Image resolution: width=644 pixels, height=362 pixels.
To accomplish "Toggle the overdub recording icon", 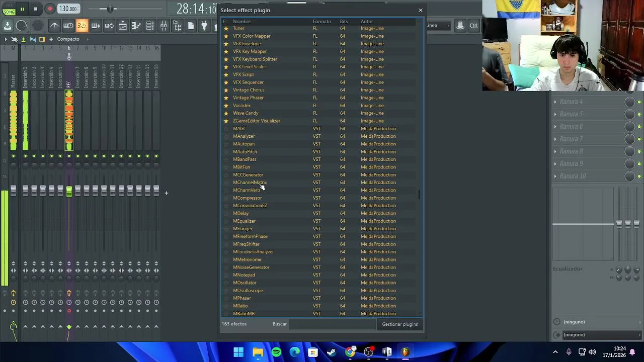I will pos(95,26).
